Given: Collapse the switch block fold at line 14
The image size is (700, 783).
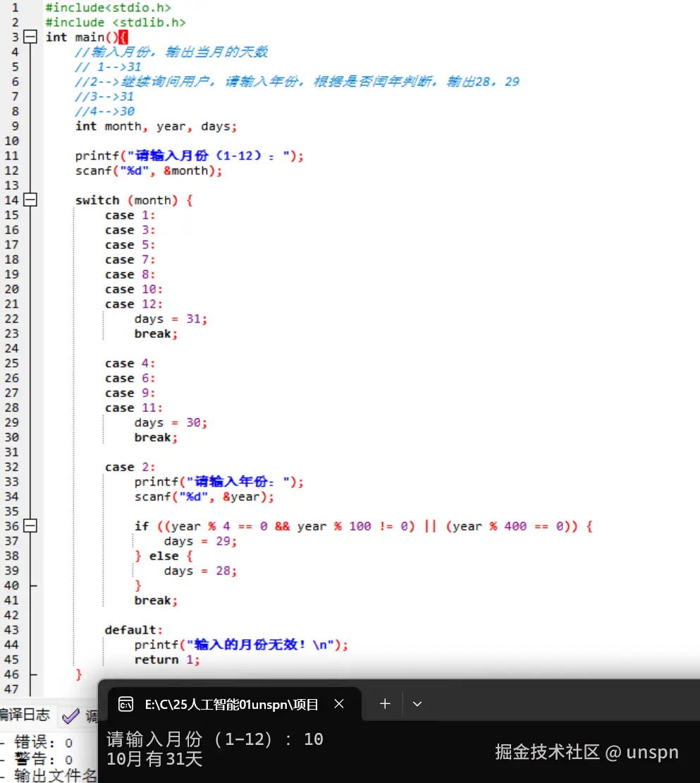Looking at the screenshot, I should 30,200.
